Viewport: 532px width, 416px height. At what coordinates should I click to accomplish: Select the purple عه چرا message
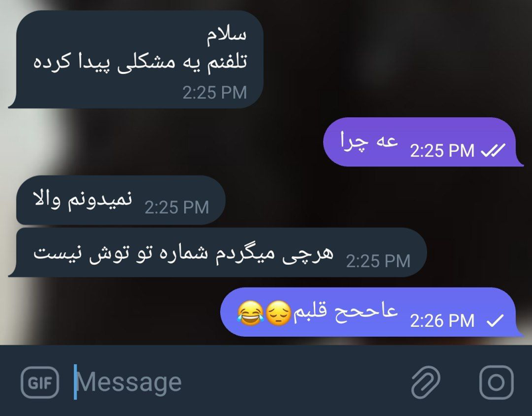coord(423,142)
